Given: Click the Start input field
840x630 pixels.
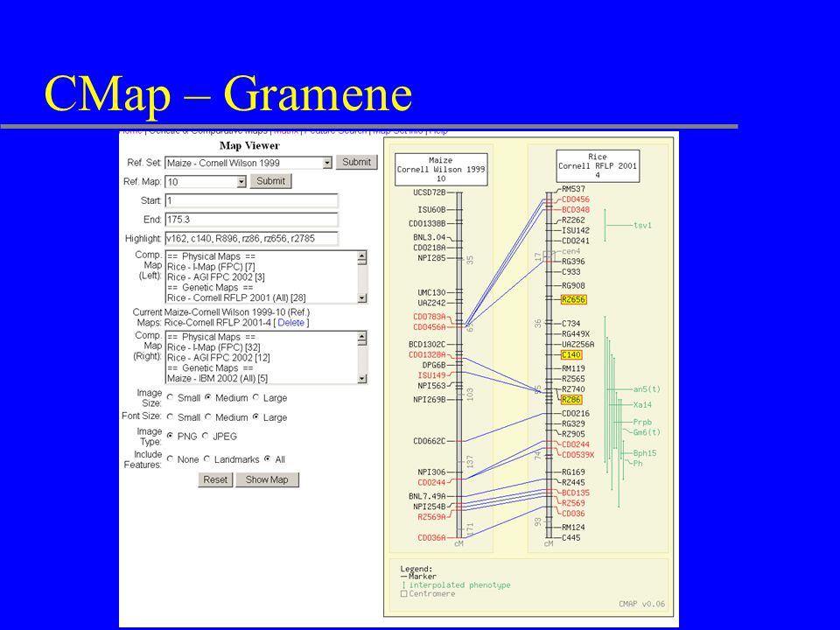Looking at the screenshot, I should pyautogui.click(x=252, y=201).
